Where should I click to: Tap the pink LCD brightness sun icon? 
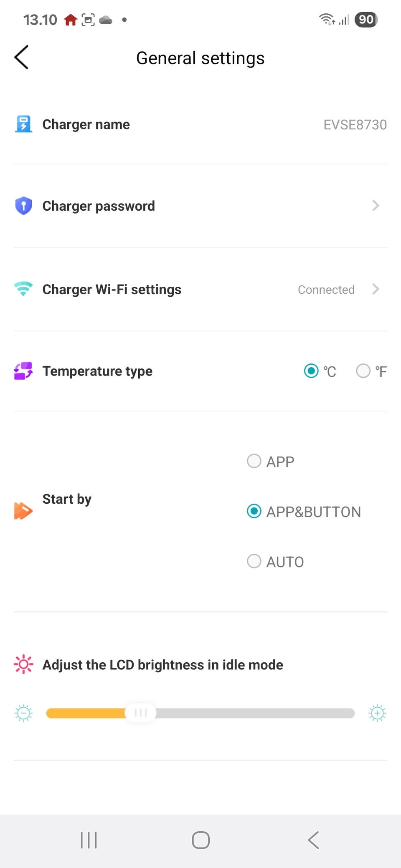click(23, 664)
